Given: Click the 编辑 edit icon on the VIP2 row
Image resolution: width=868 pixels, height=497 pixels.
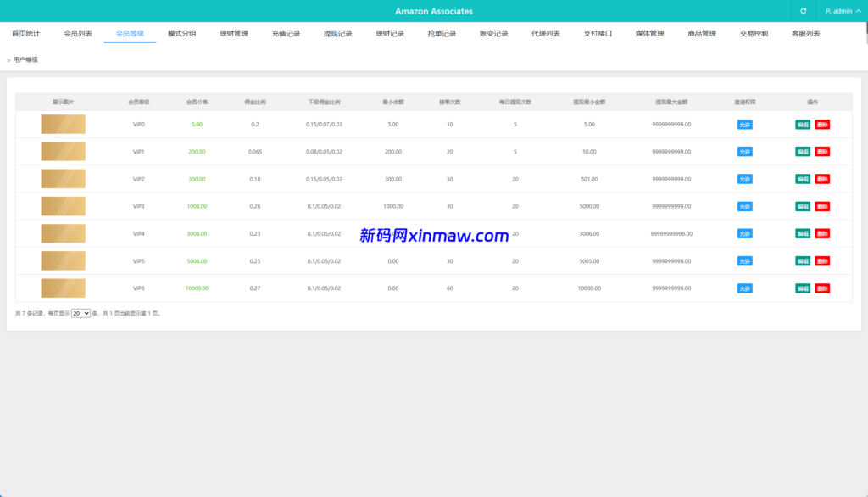Looking at the screenshot, I should (x=802, y=178).
